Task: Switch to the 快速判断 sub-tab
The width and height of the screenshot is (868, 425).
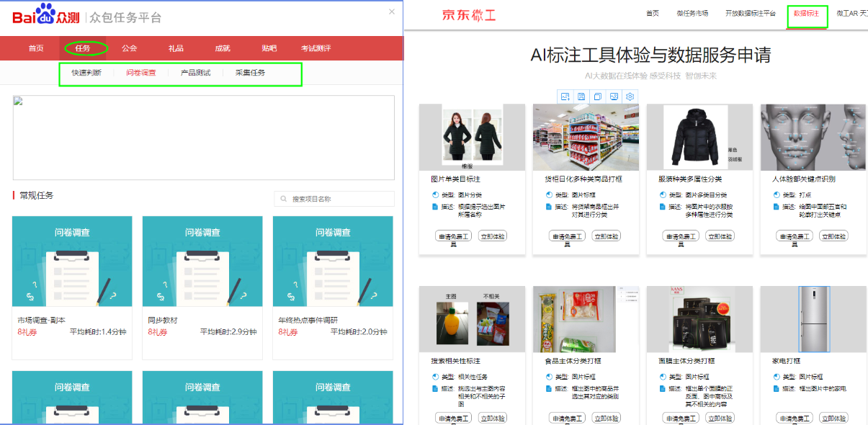Action: point(86,73)
